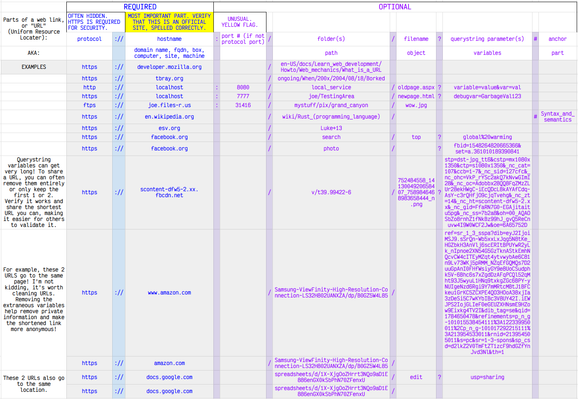Select the 'www.amazon.com' hostname cell
Viewport: 578px width, 399px height.
[x=169, y=292]
